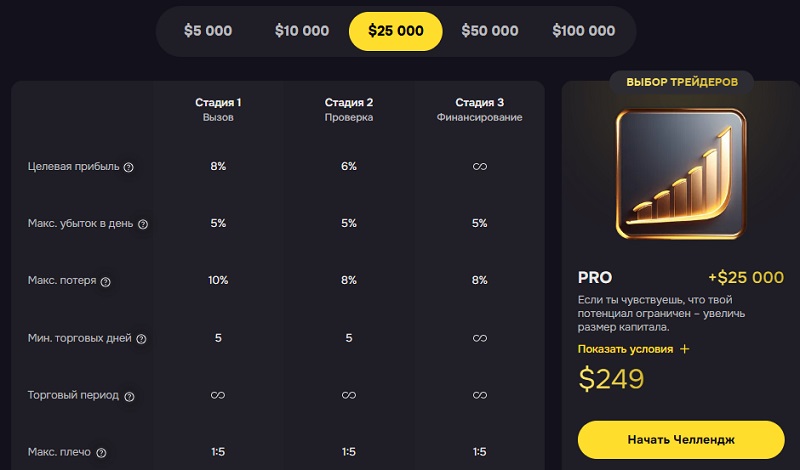Show tooltip icon for Макс. потеря
The image size is (800, 470).
click(x=106, y=281)
